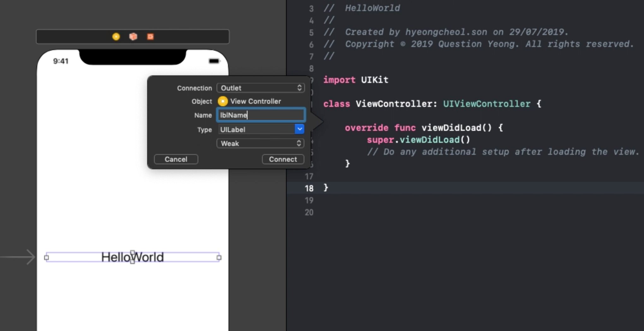The width and height of the screenshot is (644, 331).
Task: Click the '// HelloWorld' comment line
Action: pos(362,8)
